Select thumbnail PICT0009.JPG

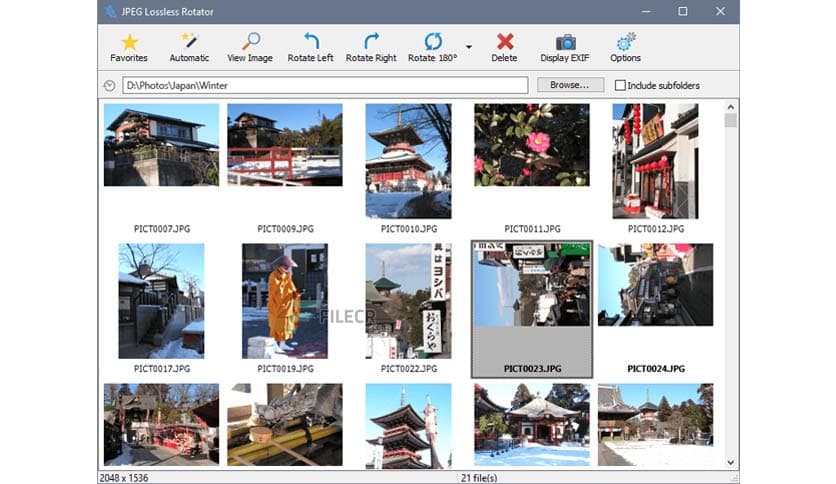(x=285, y=145)
